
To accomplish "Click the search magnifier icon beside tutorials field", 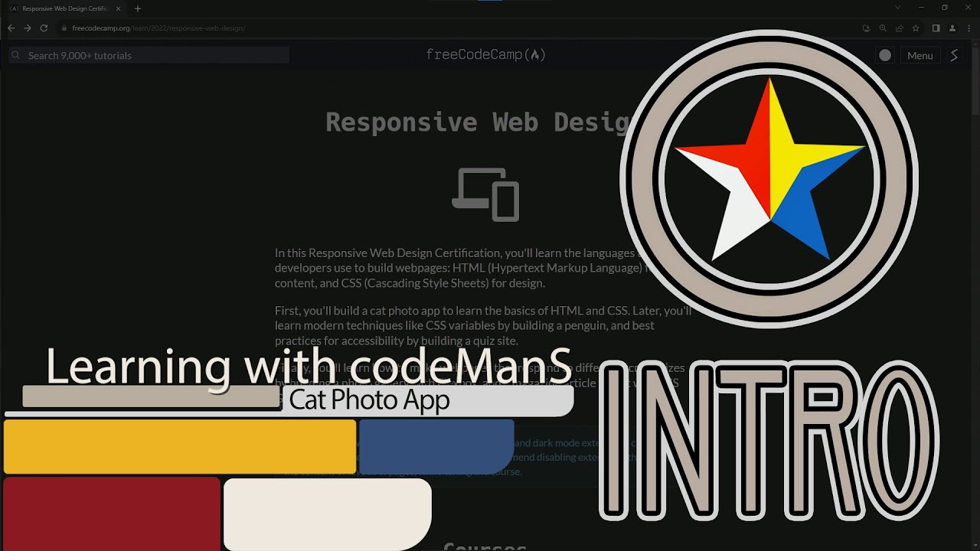I will coord(15,55).
